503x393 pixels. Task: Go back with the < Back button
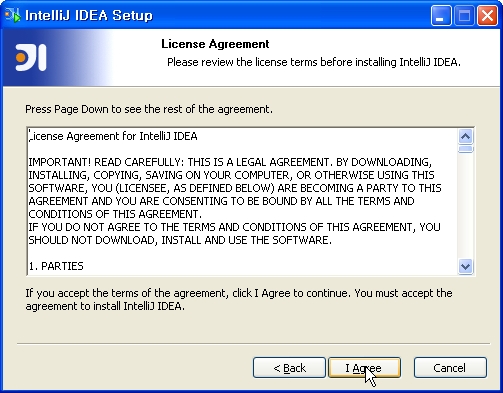289,368
